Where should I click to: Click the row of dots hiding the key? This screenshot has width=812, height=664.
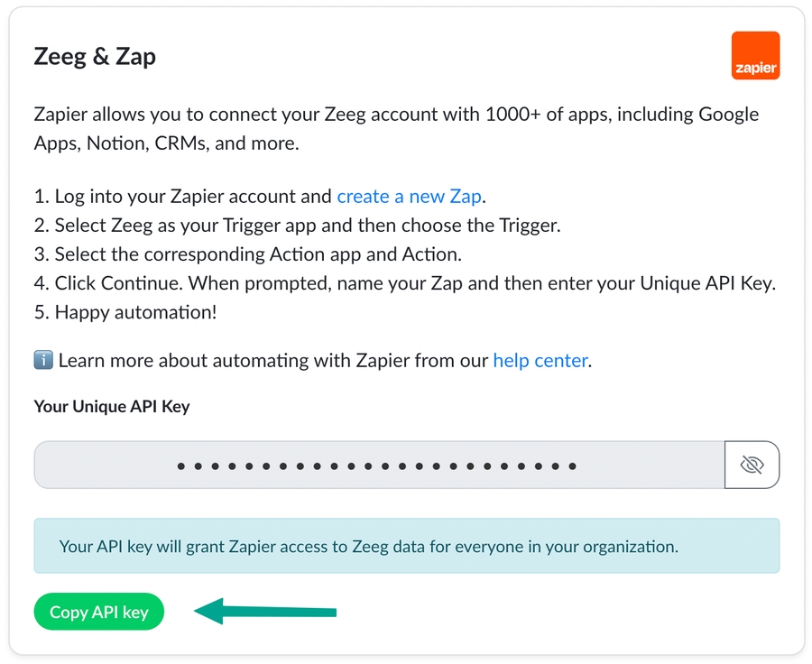click(x=376, y=466)
